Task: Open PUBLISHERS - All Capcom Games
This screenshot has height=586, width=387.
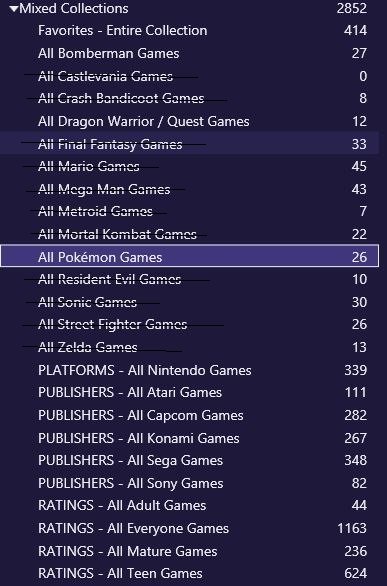Action: tap(189, 416)
